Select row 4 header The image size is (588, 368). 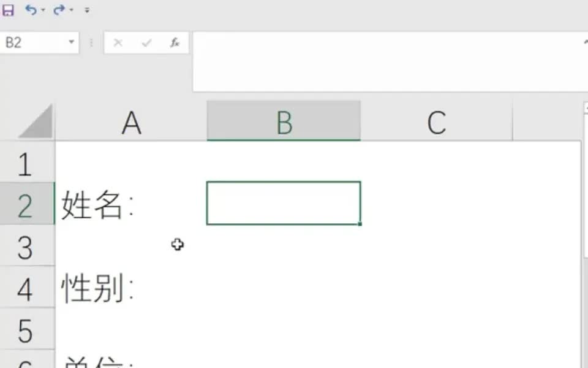click(26, 289)
